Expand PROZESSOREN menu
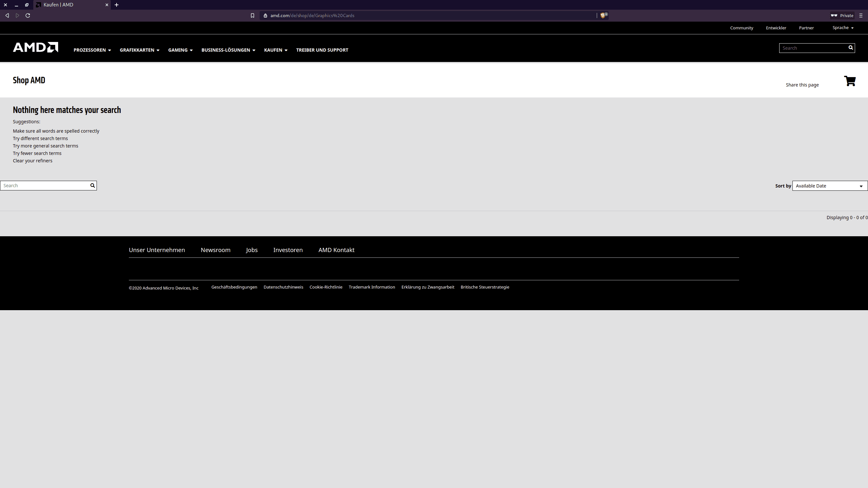The width and height of the screenshot is (868, 488). click(92, 50)
